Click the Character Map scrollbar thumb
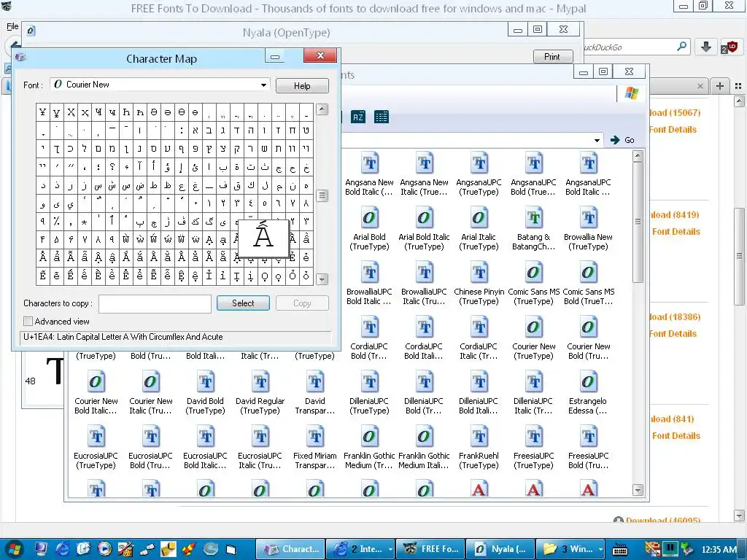This screenshot has height=560, width=747. pyautogui.click(x=322, y=195)
